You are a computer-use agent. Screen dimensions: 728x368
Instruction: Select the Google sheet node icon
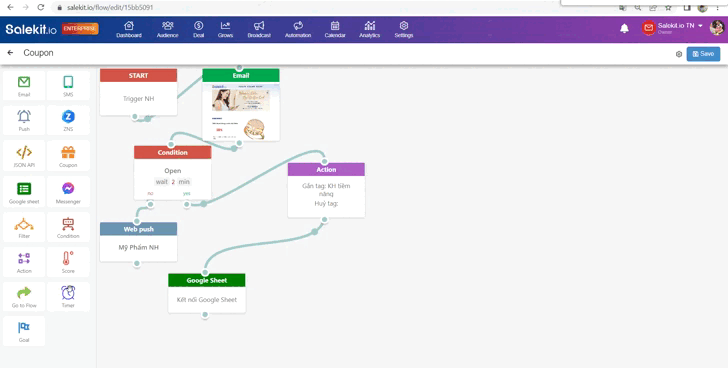click(24, 188)
